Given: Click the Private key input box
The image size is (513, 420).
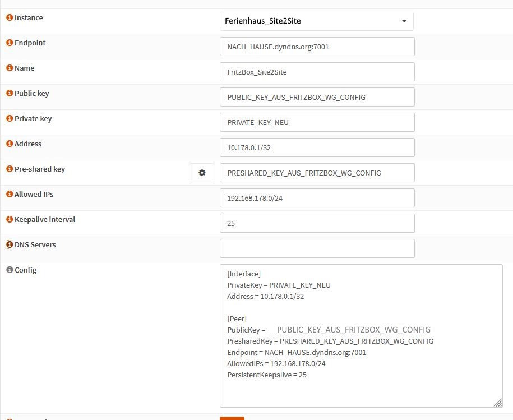Looking at the screenshot, I should (317, 123).
